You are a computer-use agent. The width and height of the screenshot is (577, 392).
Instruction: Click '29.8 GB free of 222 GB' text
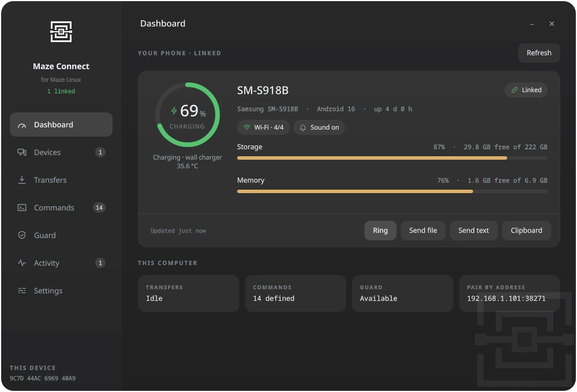pyautogui.click(x=505, y=147)
